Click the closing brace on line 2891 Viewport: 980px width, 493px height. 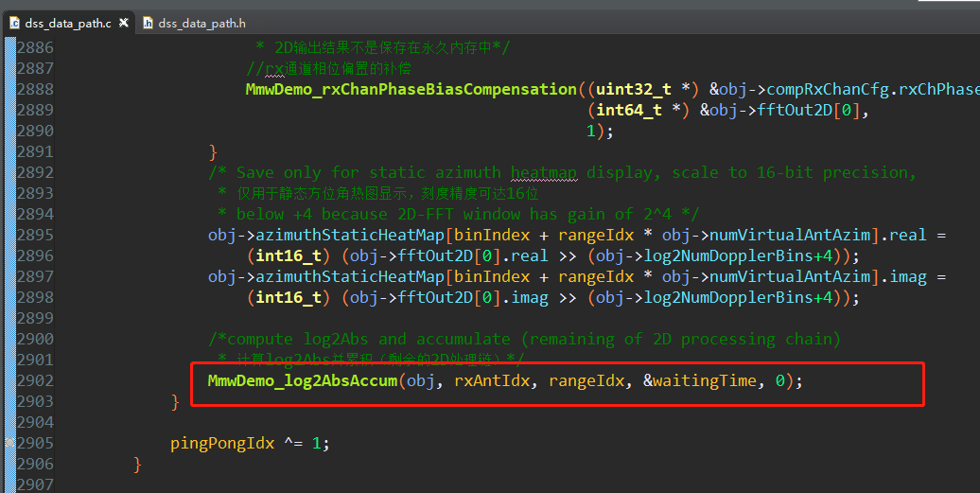click(x=213, y=151)
